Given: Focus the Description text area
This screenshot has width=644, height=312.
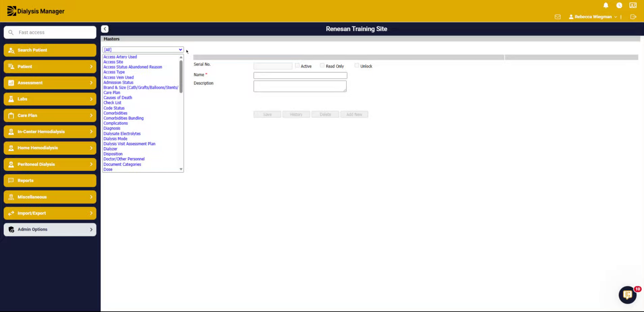Looking at the screenshot, I should coord(300,86).
